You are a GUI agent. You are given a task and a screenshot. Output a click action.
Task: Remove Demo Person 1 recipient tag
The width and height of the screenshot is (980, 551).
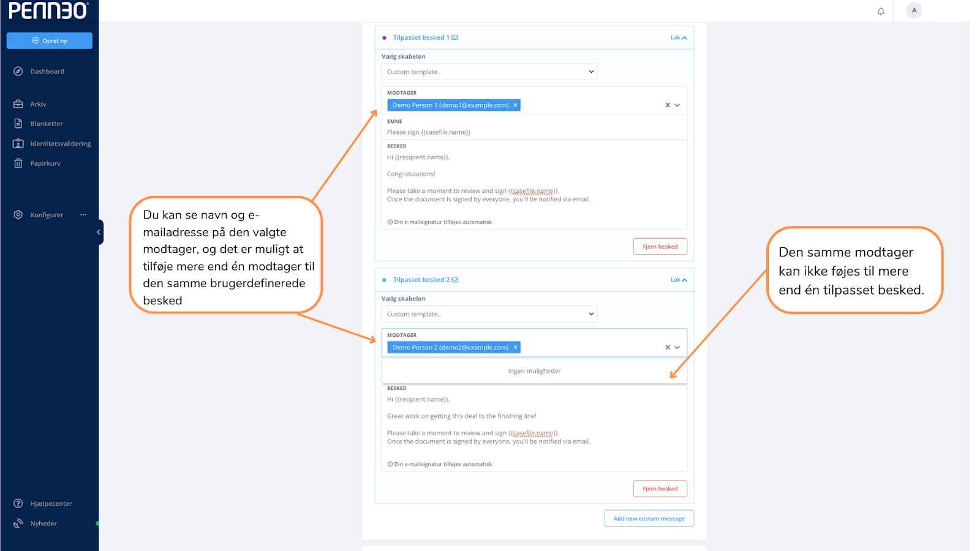(516, 105)
